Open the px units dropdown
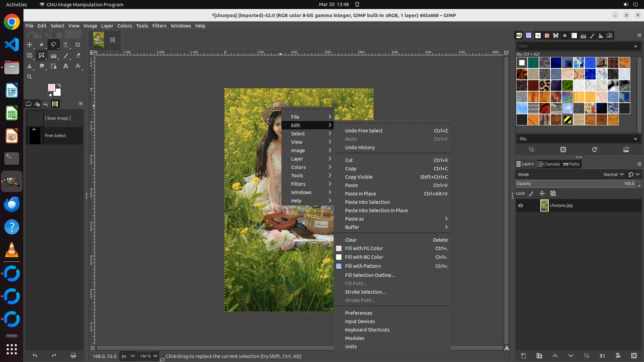644x362 pixels. [x=128, y=356]
